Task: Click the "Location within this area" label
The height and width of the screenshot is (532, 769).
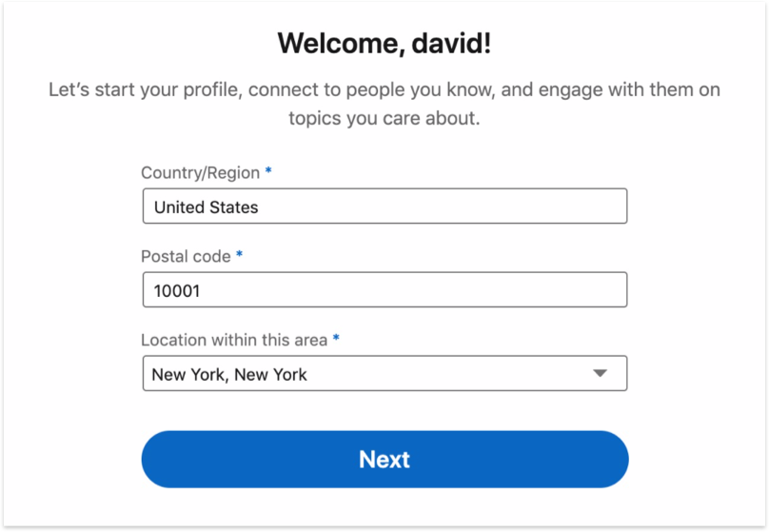Action: pyautogui.click(x=234, y=340)
